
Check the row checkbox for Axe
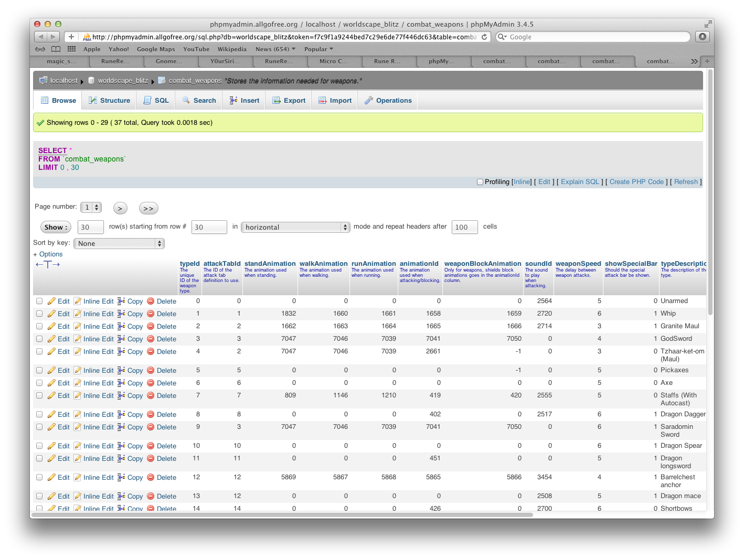click(39, 383)
